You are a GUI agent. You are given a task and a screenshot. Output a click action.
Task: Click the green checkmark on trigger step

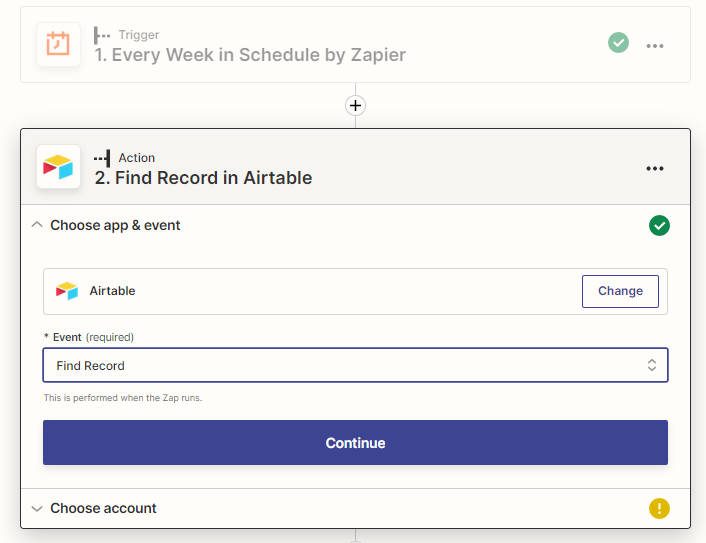click(x=618, y=43)
